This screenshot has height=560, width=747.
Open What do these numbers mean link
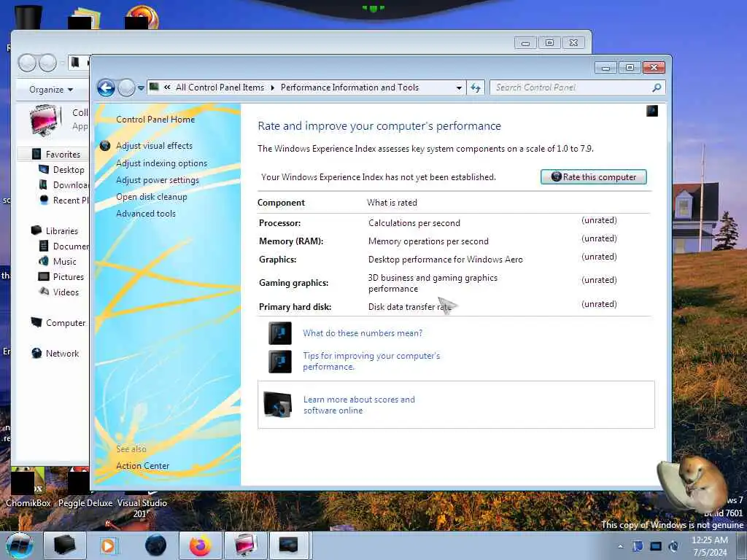coord(363,333)
